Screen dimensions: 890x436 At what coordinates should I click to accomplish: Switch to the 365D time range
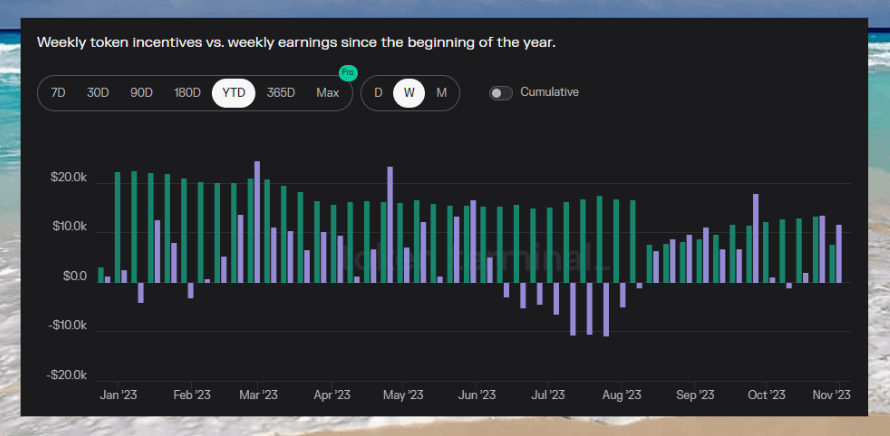point(281,93)
